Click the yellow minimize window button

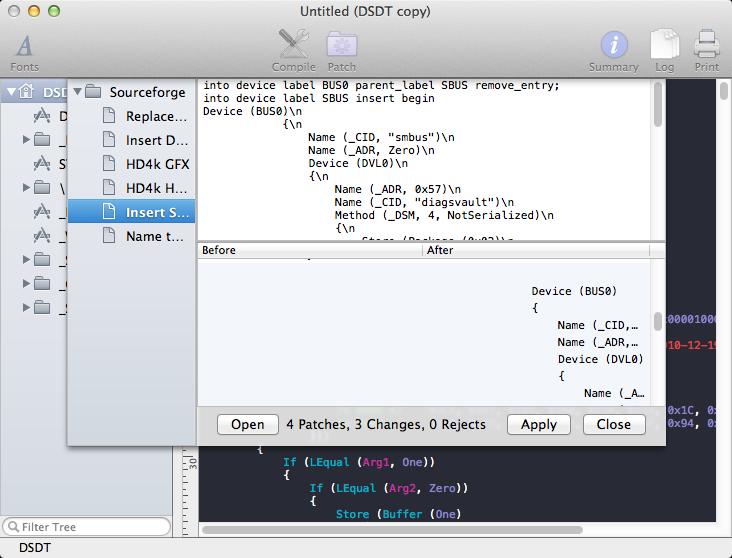coord(34,11)
